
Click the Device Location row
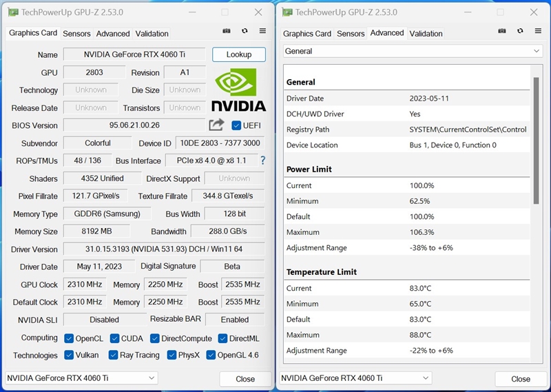407,145
